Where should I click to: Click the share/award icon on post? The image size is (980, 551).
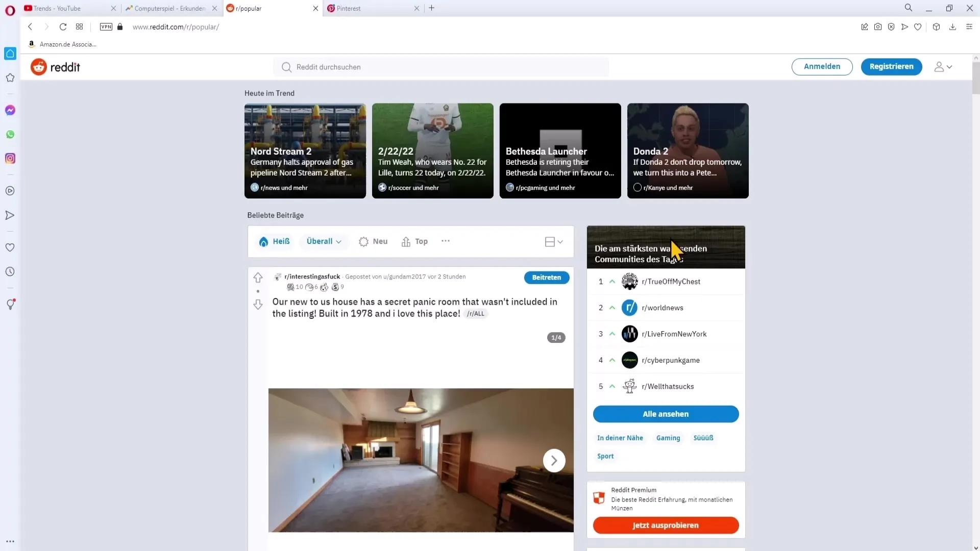pos(325,287)
